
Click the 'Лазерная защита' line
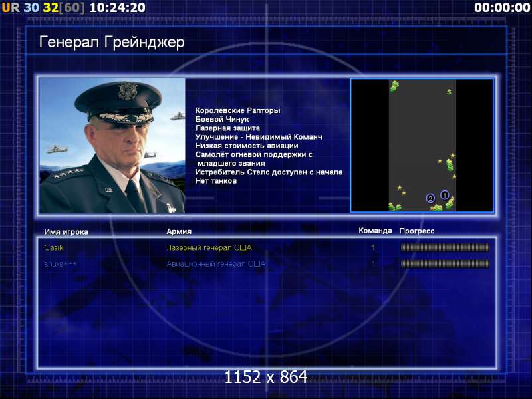(x=227, y=128)
